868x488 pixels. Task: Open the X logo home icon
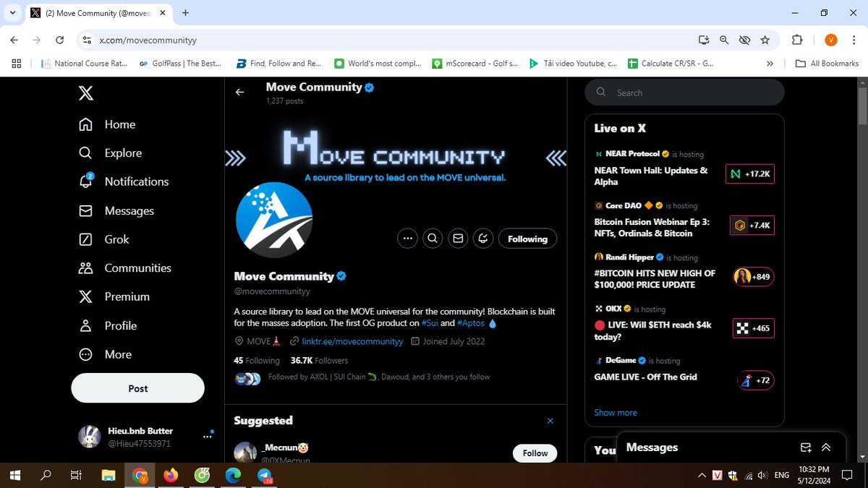click(x=86, y=93)
